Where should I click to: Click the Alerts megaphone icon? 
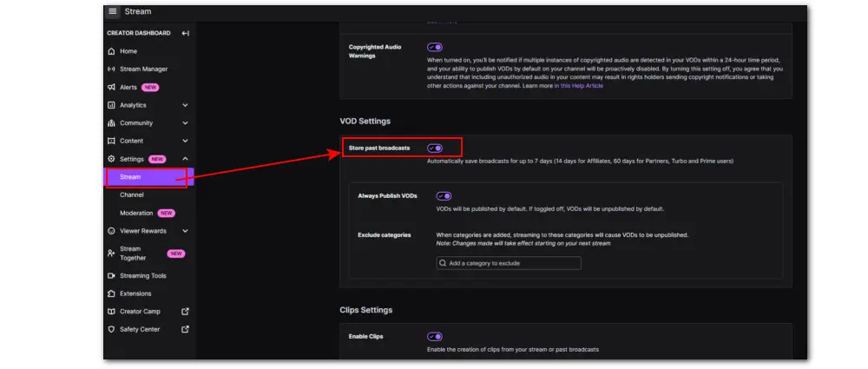(x=111, y=88)
